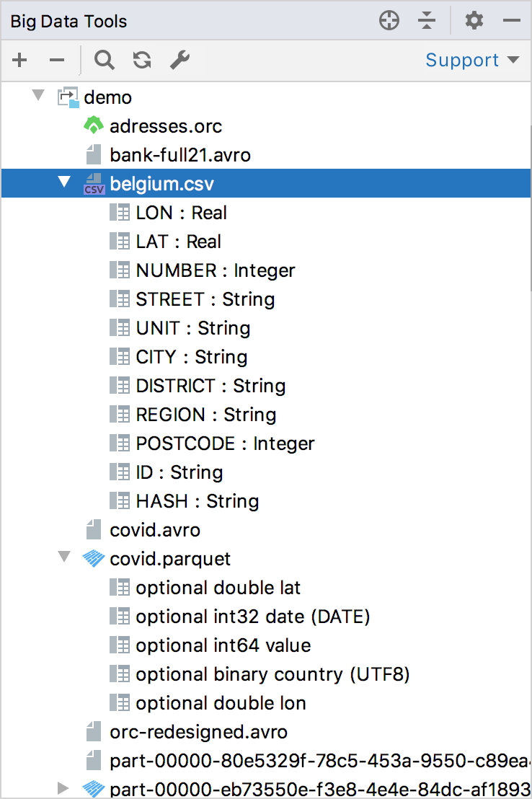Open the Big Data Tools settings gear

coord(474,20)
